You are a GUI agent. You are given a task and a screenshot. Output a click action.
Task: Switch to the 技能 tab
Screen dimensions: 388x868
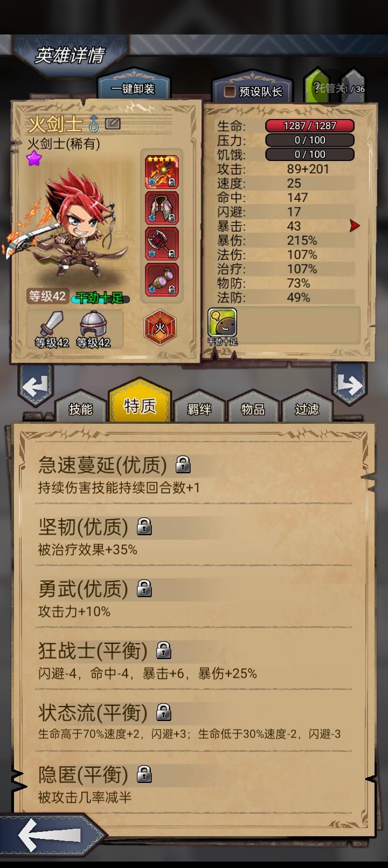pos(81,409)
